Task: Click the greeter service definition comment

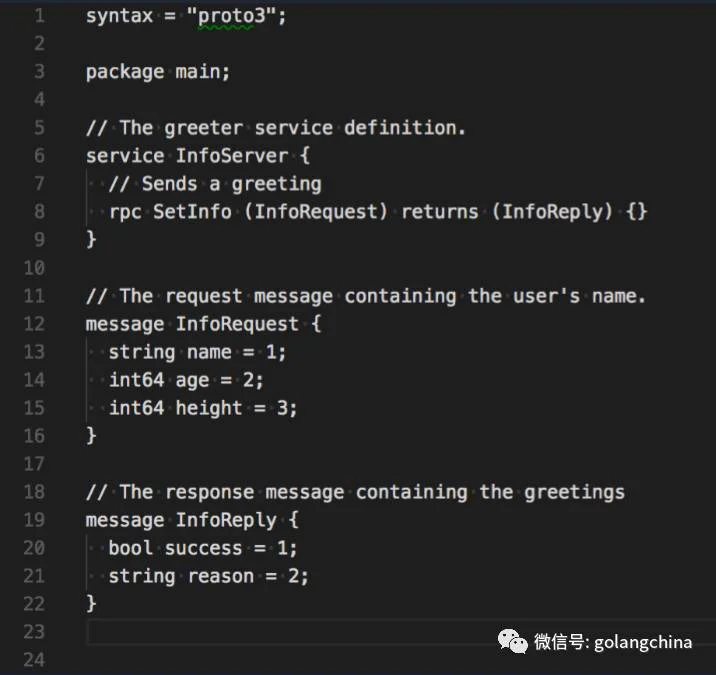Action: click(x=276, y=128)
